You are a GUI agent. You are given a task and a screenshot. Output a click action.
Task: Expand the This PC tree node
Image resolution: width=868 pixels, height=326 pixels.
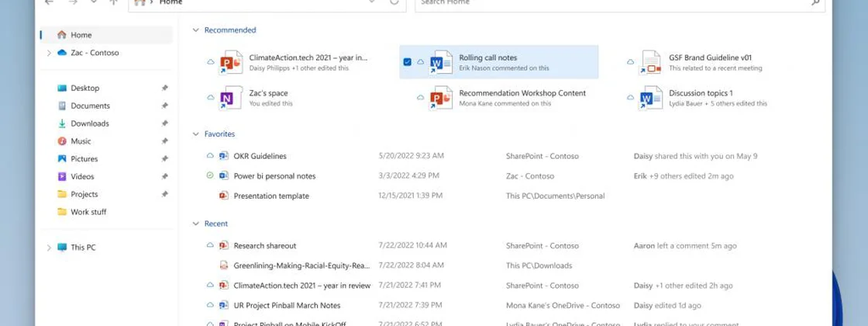pyautogui.click(x=49, y=248)
